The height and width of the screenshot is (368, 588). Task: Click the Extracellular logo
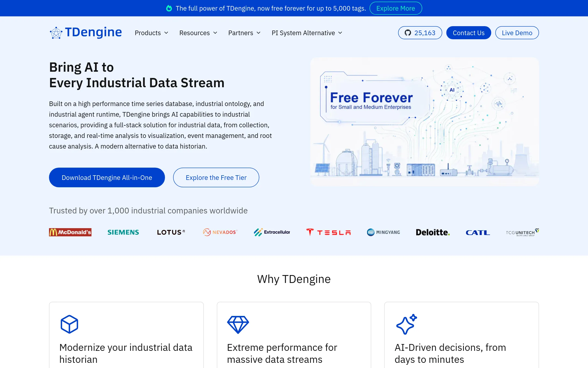click(x=272, y=232)
